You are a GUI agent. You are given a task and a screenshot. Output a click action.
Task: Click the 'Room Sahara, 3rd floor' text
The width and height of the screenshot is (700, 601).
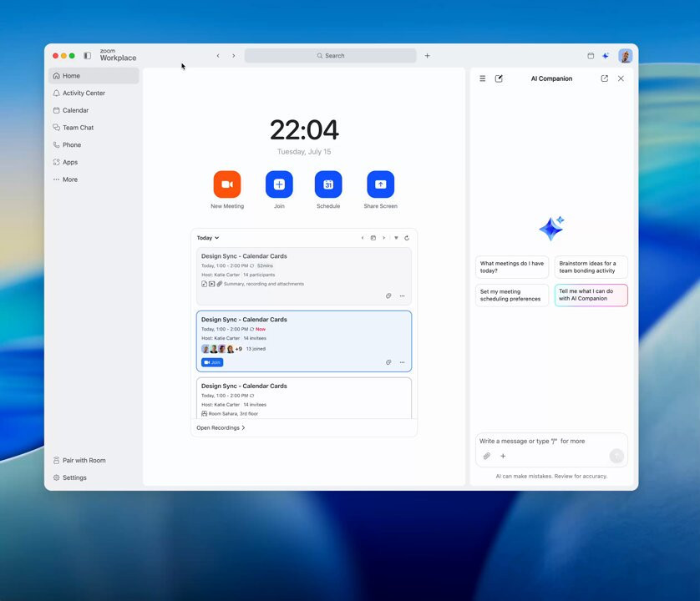233,414
